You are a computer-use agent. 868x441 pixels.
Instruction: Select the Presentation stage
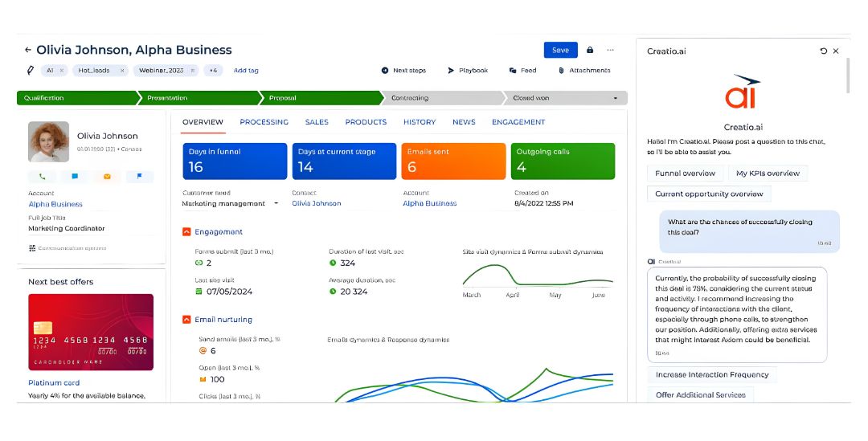[x=200, y=98]
